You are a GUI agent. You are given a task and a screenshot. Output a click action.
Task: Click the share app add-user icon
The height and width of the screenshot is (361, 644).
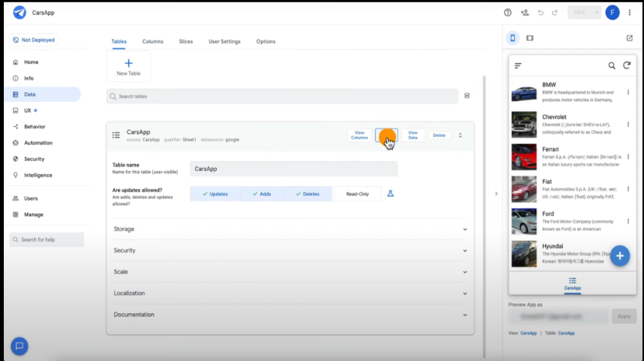click(x=525, y=13)
